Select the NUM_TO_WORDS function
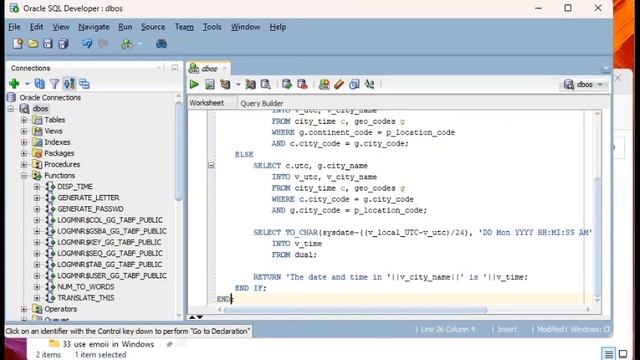The image size is (640, 360). coord(86,287)
